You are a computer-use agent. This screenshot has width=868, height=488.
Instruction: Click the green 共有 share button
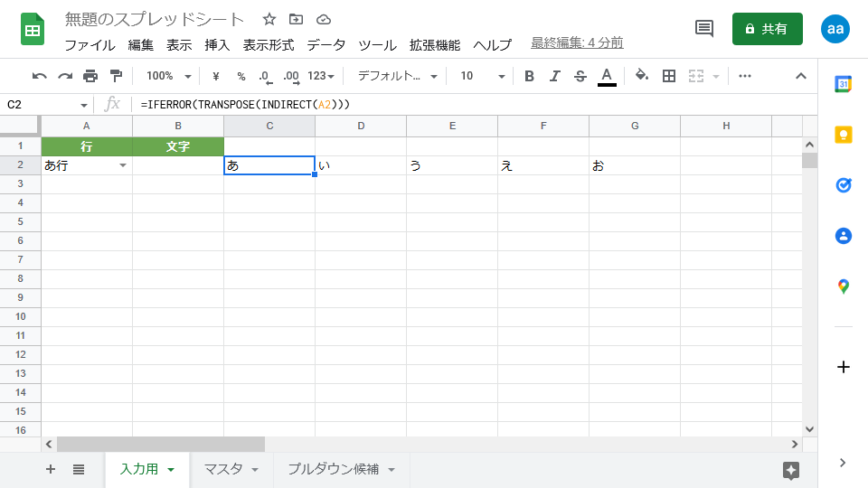point(768,29)
